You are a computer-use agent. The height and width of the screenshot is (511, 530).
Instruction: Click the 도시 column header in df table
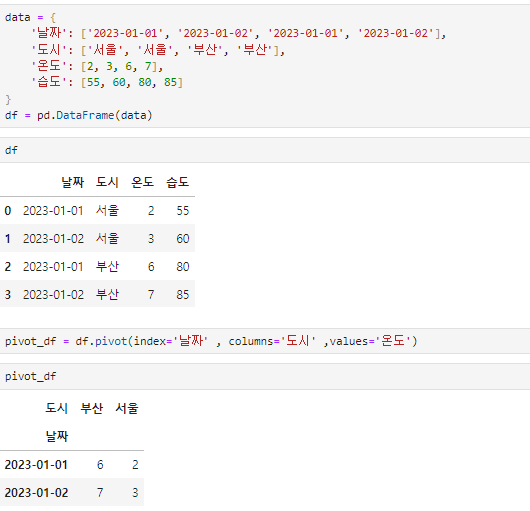107,182
